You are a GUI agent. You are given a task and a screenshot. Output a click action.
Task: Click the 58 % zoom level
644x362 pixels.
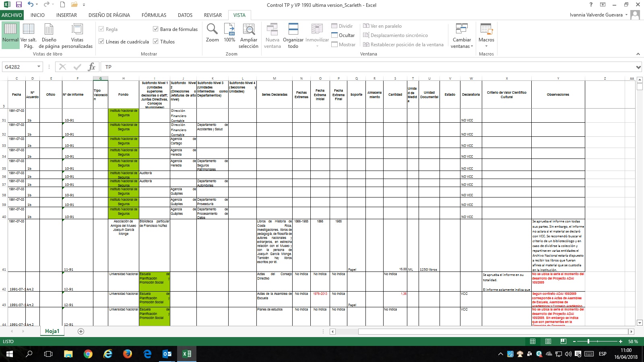633,341
